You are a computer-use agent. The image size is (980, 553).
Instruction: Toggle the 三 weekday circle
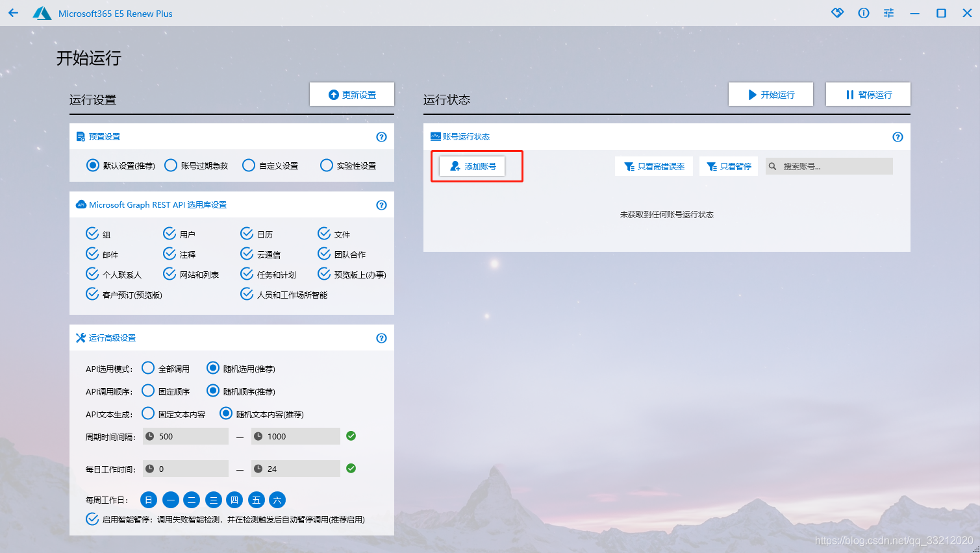click(x=213, y=500)
